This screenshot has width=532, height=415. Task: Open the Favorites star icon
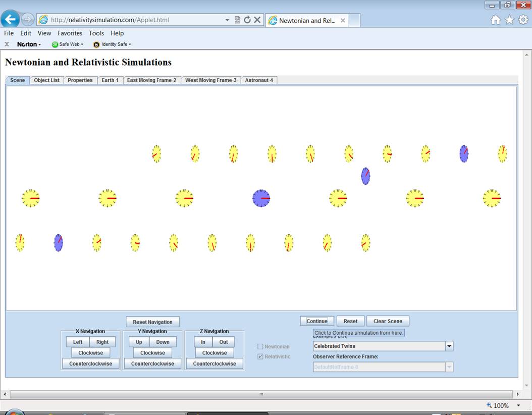pos(509,20)
